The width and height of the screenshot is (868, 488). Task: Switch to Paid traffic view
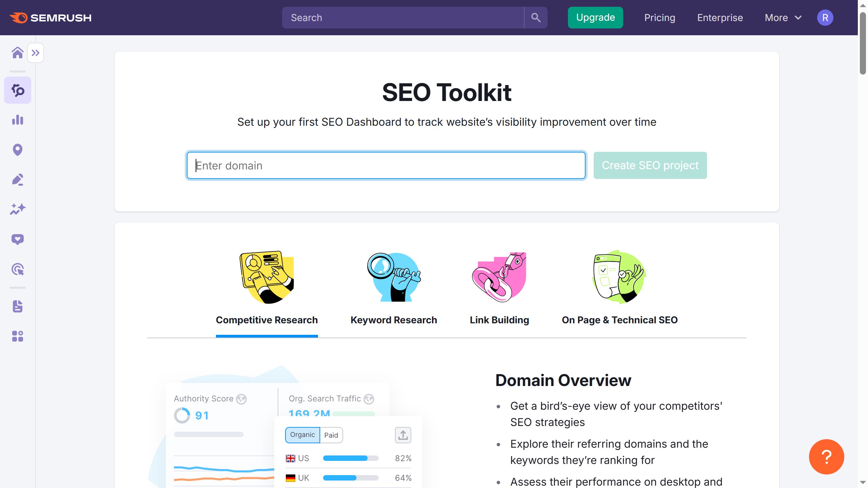tap(331, 435)
